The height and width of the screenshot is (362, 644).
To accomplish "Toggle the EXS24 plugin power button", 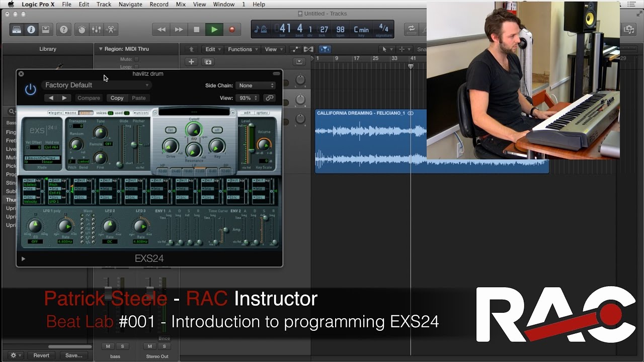I will tap(31, 89).
